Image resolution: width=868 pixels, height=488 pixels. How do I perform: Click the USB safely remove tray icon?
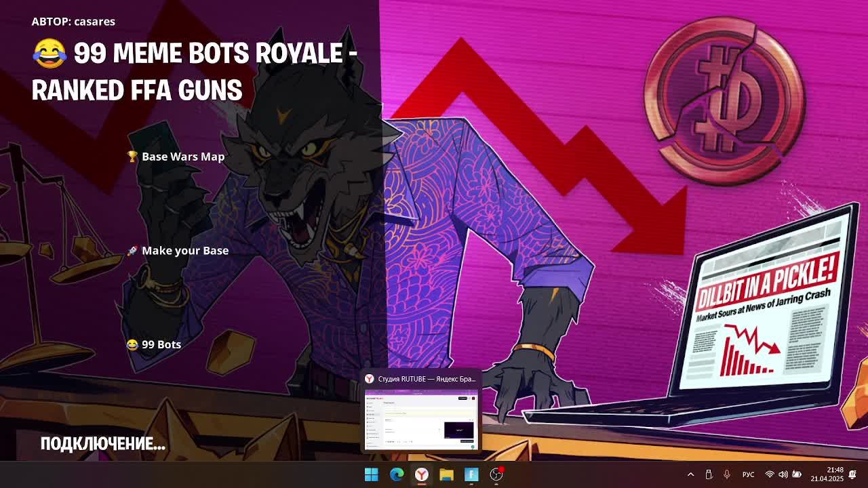709,474
